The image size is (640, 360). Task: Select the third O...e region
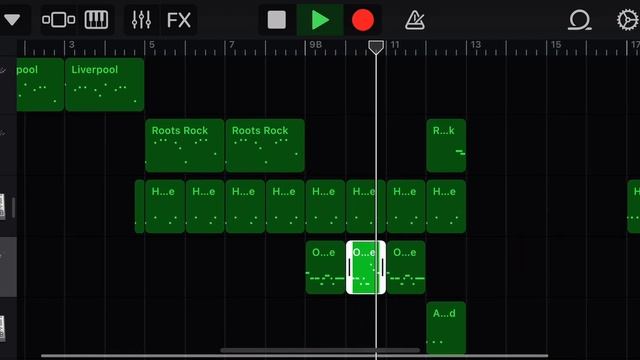[406, 267]
